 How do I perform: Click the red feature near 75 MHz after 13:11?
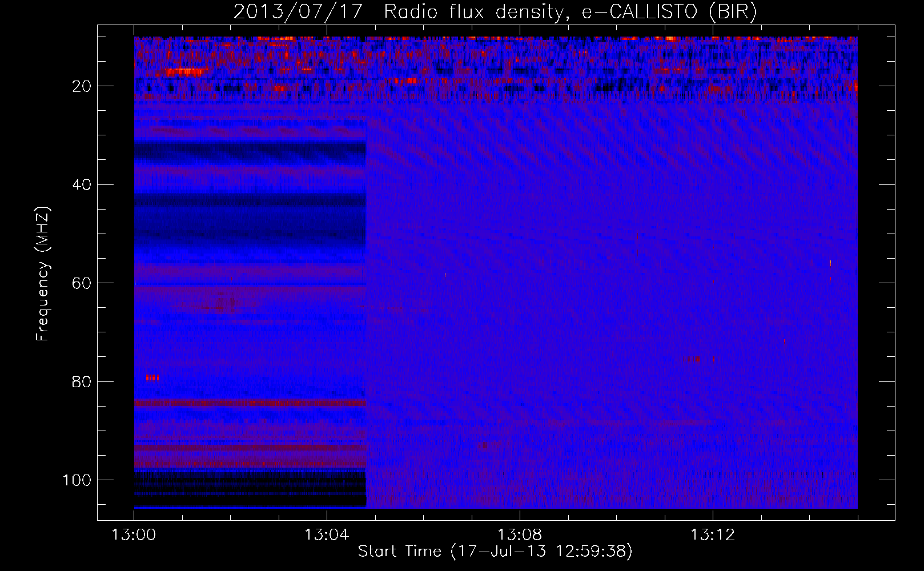pos(697,360)
